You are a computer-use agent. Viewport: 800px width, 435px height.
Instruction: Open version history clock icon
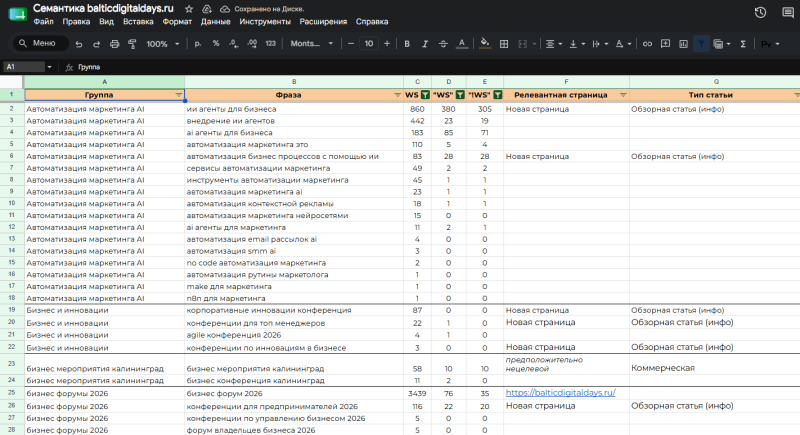pyautogui.click(x=760, y=12)
